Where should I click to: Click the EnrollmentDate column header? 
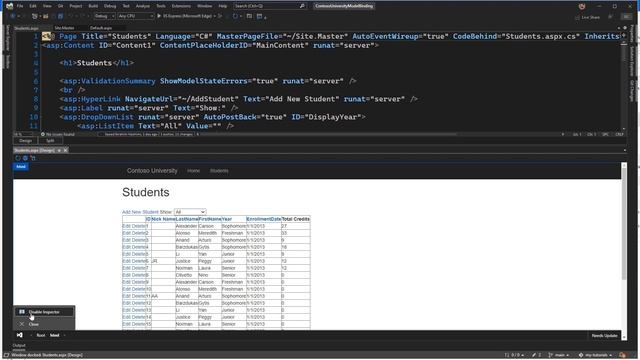(x=264, y=219)
